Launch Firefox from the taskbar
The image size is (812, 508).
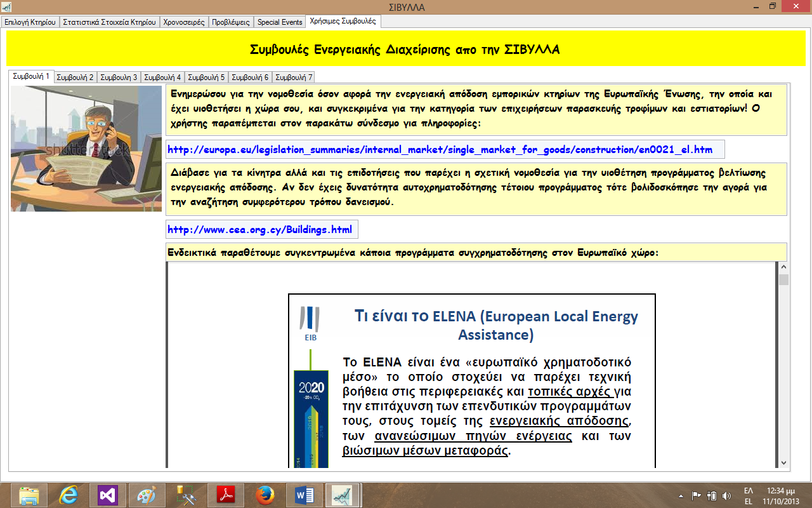pyautogui.click(x=266, y=495)
